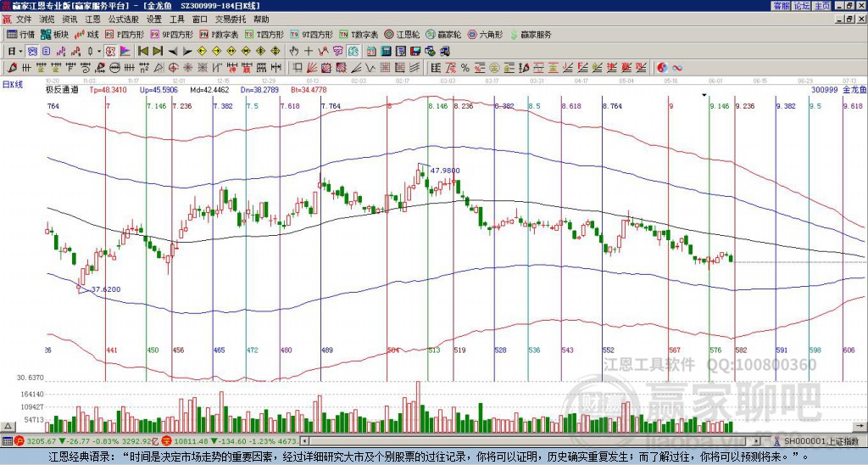Open 客服 customer service link
This screenshot has height=465, width=868.
(x=782, y=6)
